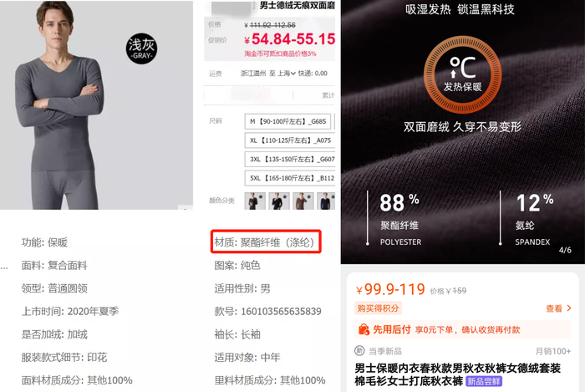Click the 查看 link with chevron
This screenshot has height=392, width=585.
pyautogui.click(x=558, y=308)
